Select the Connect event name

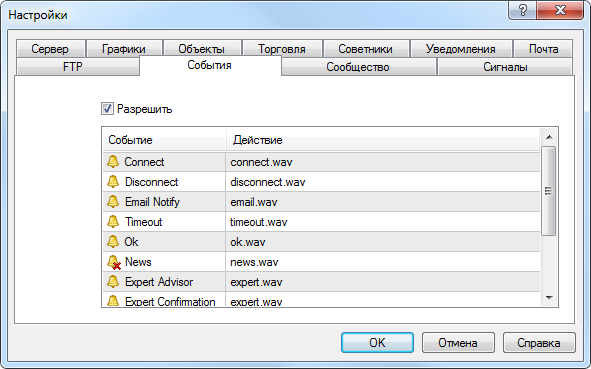(x=144, y=162)
